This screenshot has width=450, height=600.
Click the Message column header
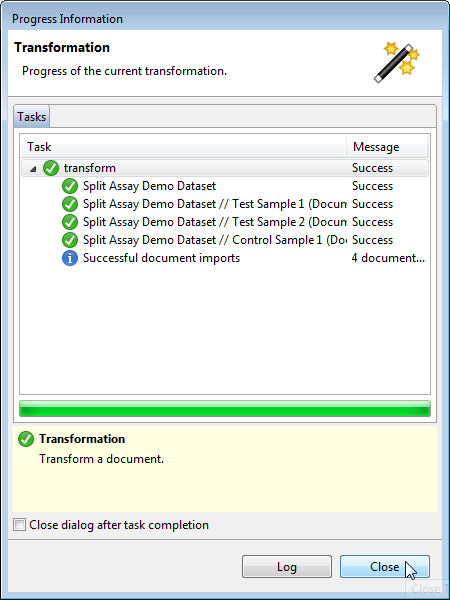387,147
